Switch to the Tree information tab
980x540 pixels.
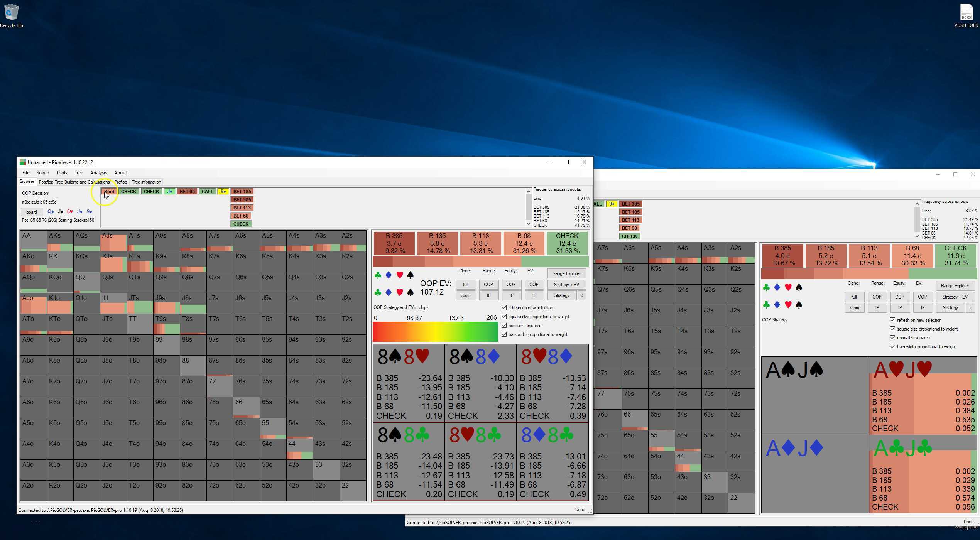click(x=146, y=182)
